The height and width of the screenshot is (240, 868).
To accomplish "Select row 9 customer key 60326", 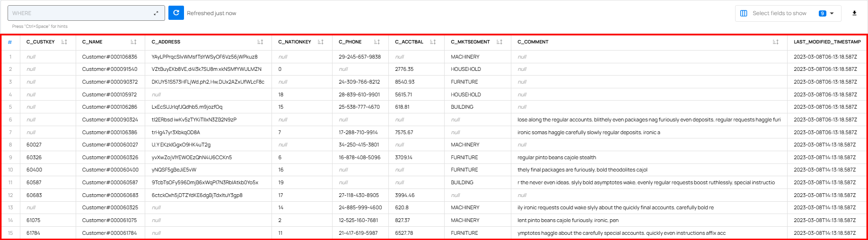I will coord(34,157).
